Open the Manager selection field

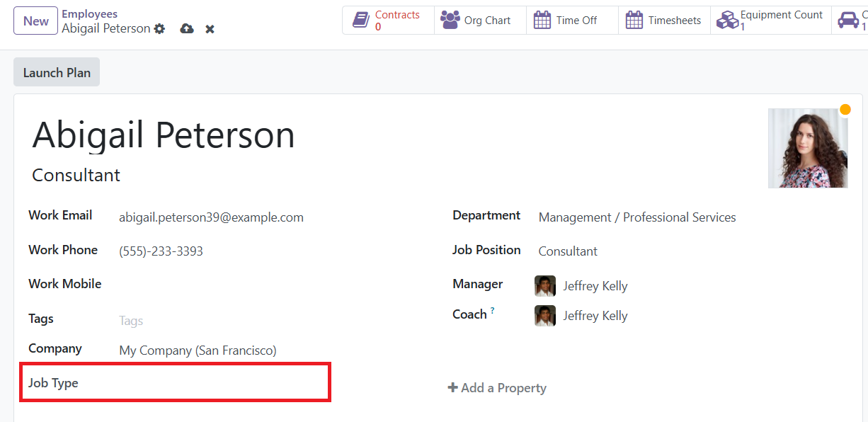pyautogui.click(x=690, y=286)
